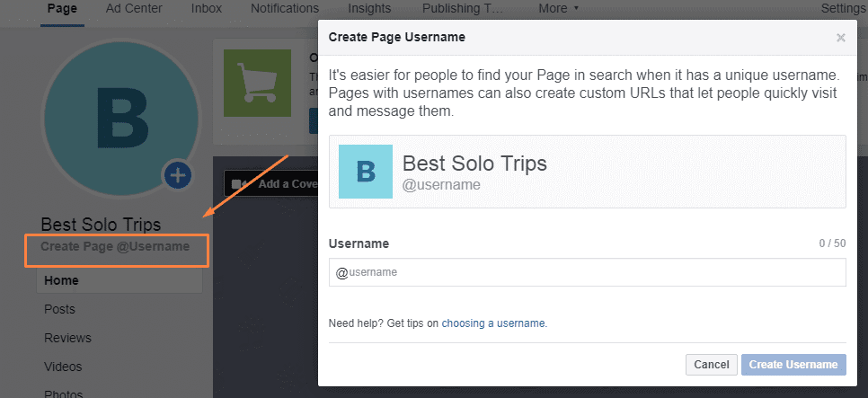Image resolution: width=868 pixels, height=398 pixels.
Task: Select Home in the sidebar
Action: [x=119, y=280]
